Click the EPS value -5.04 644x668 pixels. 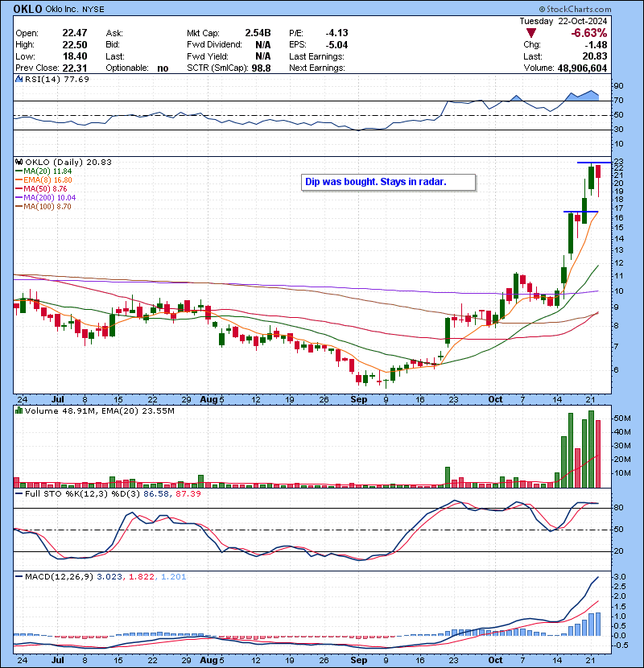tap(336, 45)
